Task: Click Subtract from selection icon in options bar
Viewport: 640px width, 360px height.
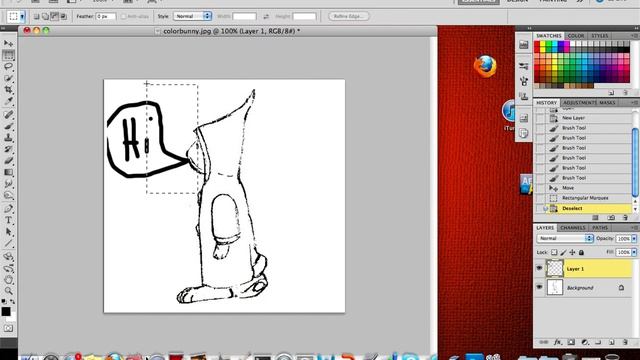Action: click(54, 16)
